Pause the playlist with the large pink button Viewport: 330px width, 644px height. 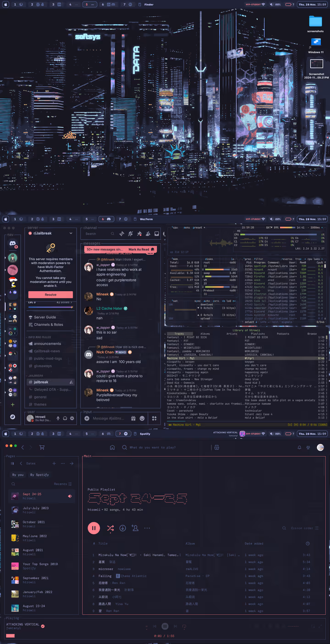(93, 528)
